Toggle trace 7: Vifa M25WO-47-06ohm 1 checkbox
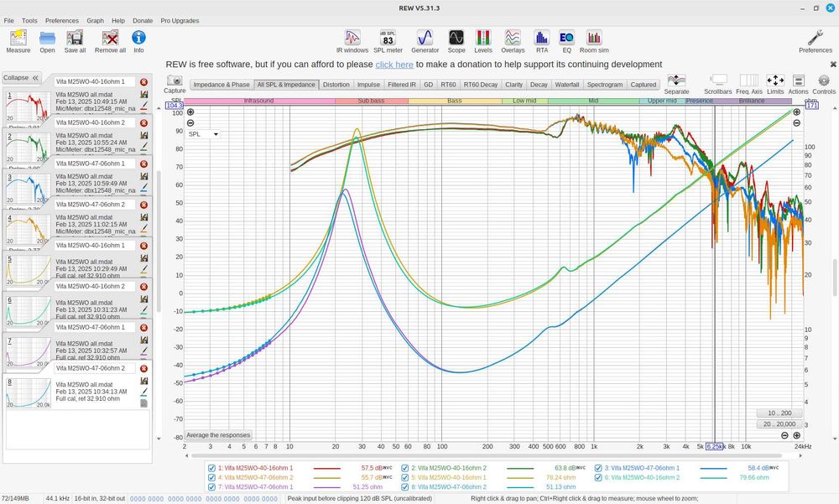Screen dimensions: 839x504 point(212,487)
